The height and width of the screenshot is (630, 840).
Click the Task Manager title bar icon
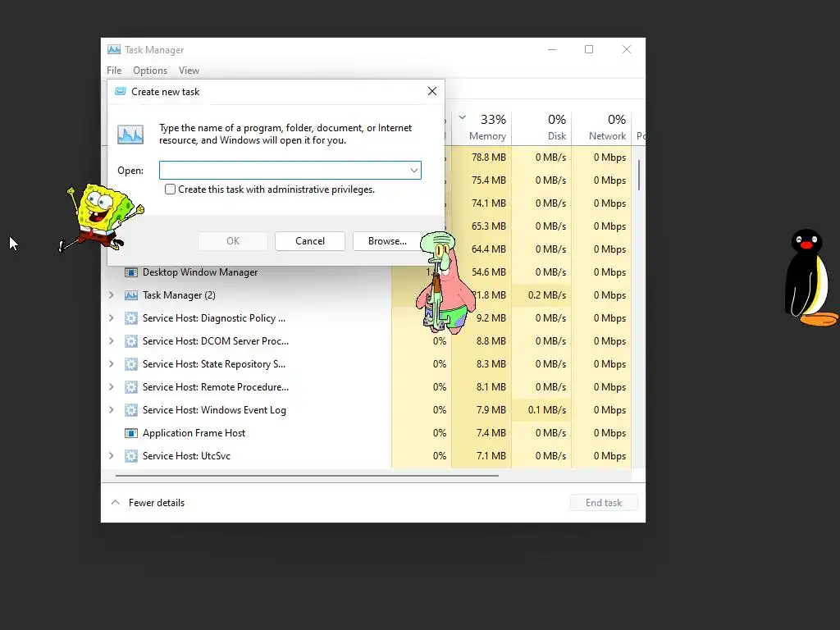click(113, 49)
